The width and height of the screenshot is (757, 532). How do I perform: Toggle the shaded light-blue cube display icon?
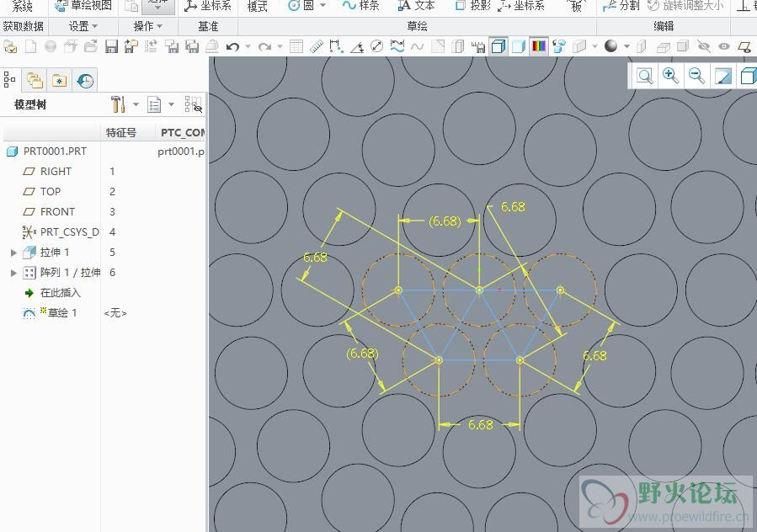point(519,47)
